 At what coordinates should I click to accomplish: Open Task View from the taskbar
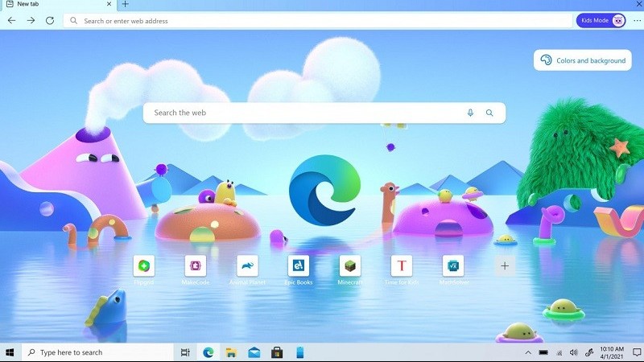[185, 352]
